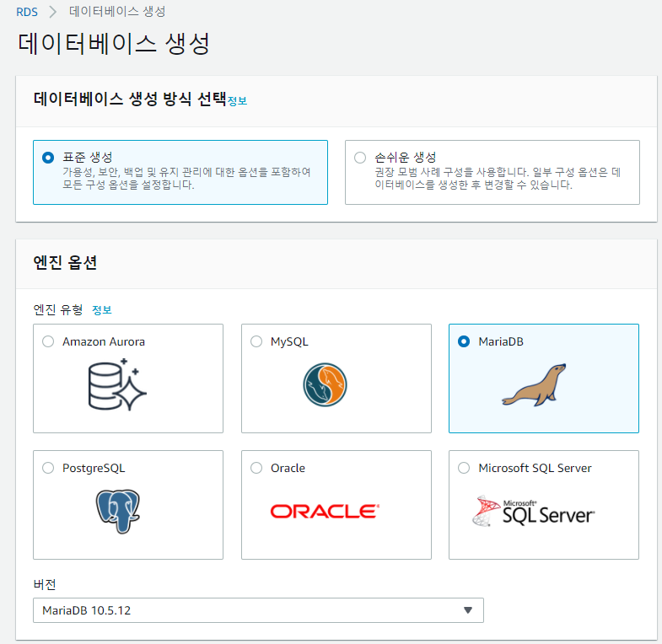Select the 손쉬운 생성 radio button
Image resolution: width=662 pixels, height=644 pixels.
click(360, 158)
